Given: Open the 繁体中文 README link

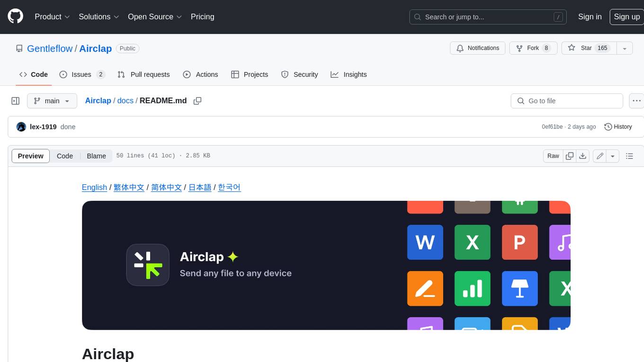Looking at the screenshot, I should click(x=129, y=187).
